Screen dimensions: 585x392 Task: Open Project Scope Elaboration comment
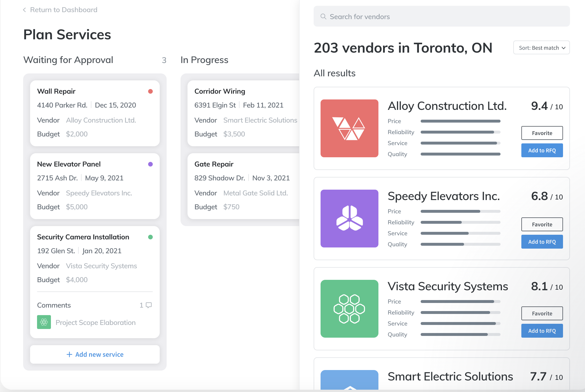pyautogui.click(x=95, y=323)
